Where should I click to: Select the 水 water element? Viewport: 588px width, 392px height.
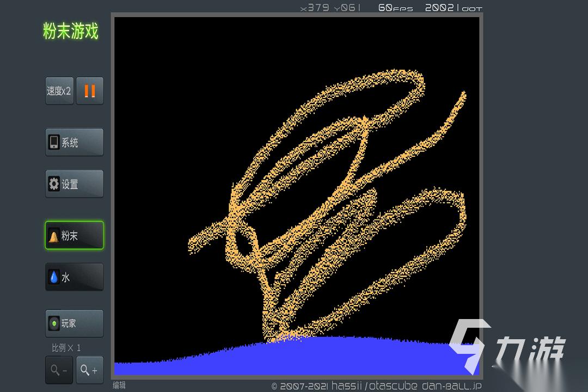(74, 277)
